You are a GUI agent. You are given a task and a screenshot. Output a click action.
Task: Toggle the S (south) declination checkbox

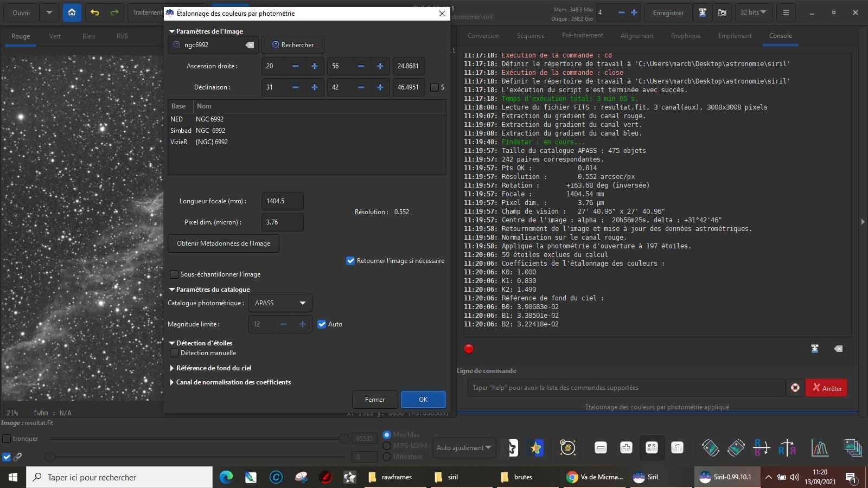[434, 87]
